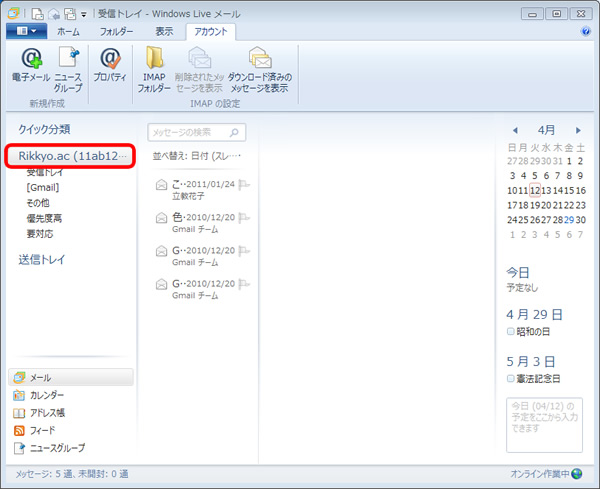Open フィード from the sidebar shortcuts

[34, 430]
